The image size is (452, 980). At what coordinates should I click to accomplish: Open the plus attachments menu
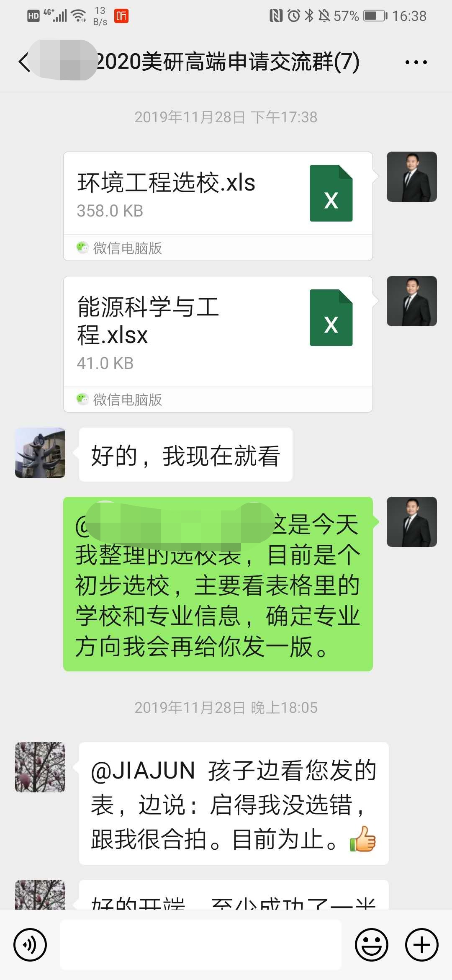[x=421, y=945]
